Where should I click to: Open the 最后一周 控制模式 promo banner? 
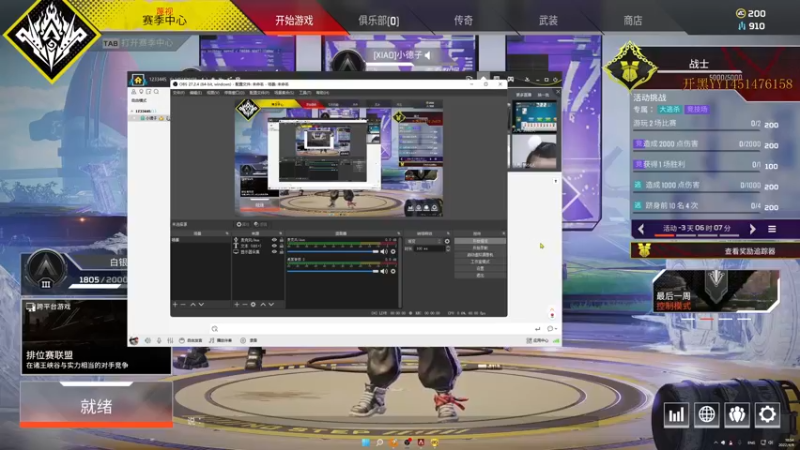click(x=716, y=291)
